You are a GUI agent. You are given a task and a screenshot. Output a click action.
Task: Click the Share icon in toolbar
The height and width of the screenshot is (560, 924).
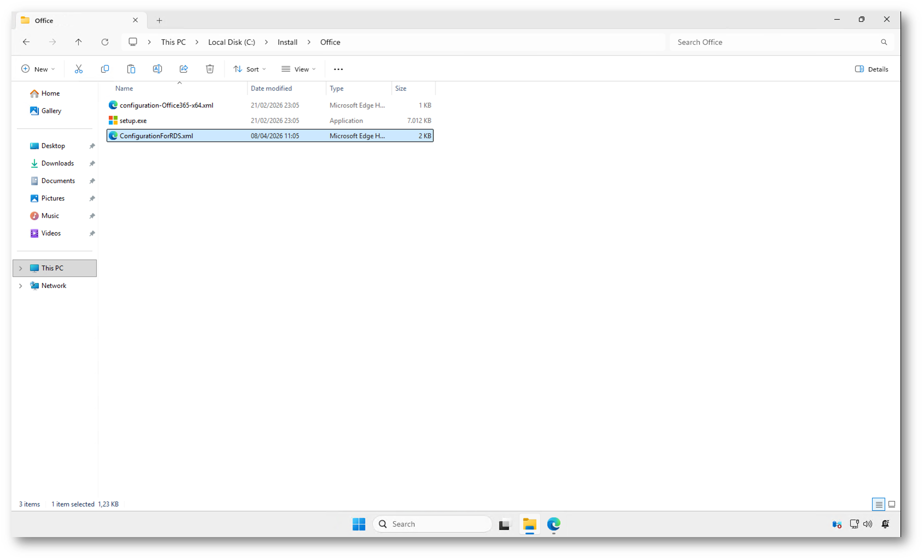tap(184, 69)
